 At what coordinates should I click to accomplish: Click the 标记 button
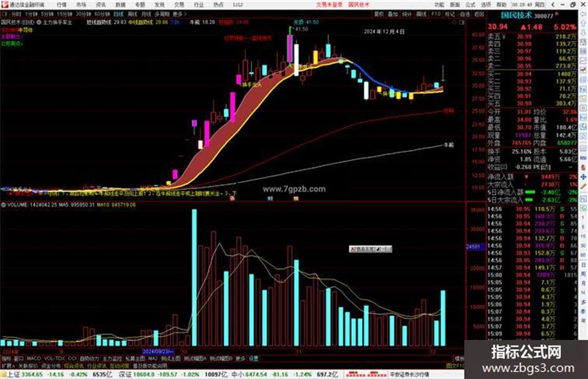(x=450, y=14)
